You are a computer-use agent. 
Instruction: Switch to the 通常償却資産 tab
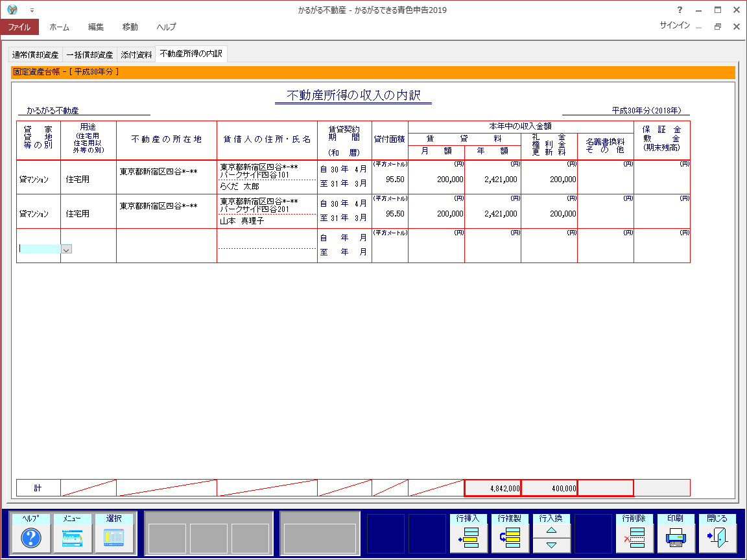[35, 54]
